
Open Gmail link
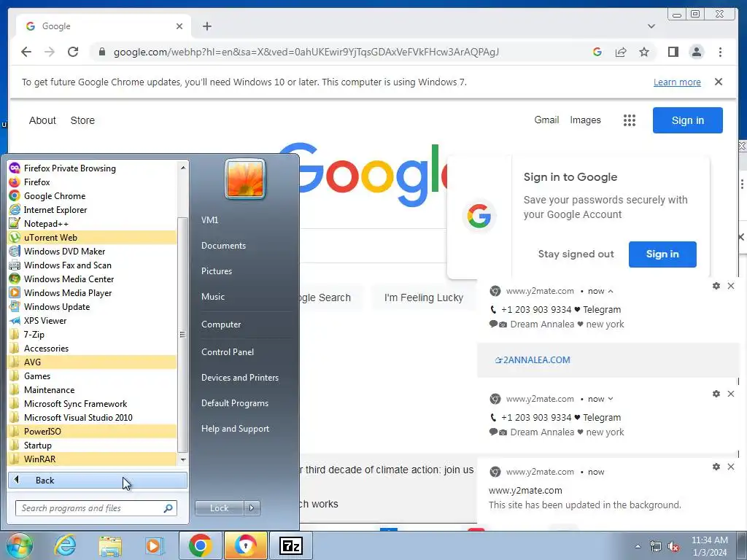coord(546,120)
